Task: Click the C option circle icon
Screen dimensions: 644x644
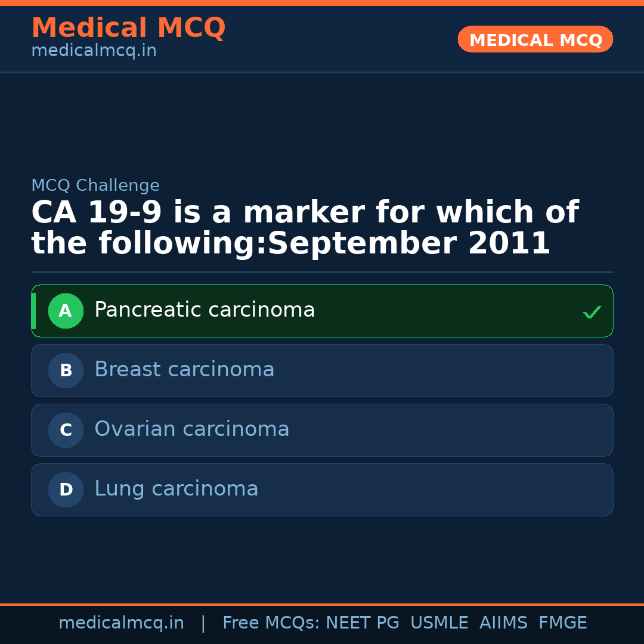Action: point(66,430)
